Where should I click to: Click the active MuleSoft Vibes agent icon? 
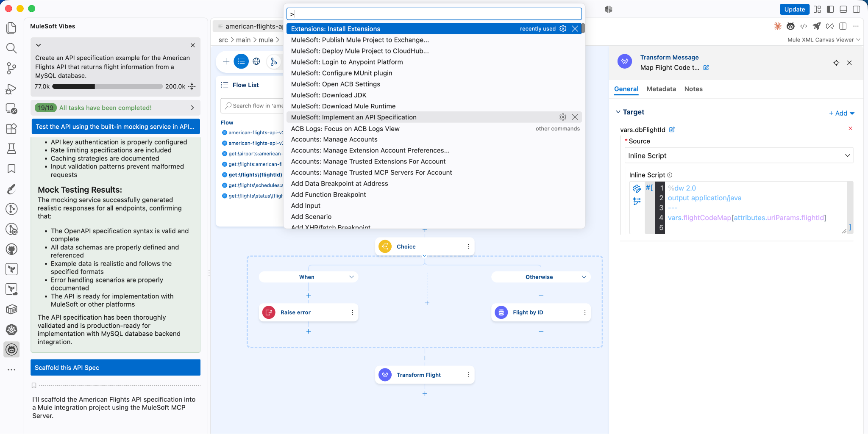(x=11, y=350)
